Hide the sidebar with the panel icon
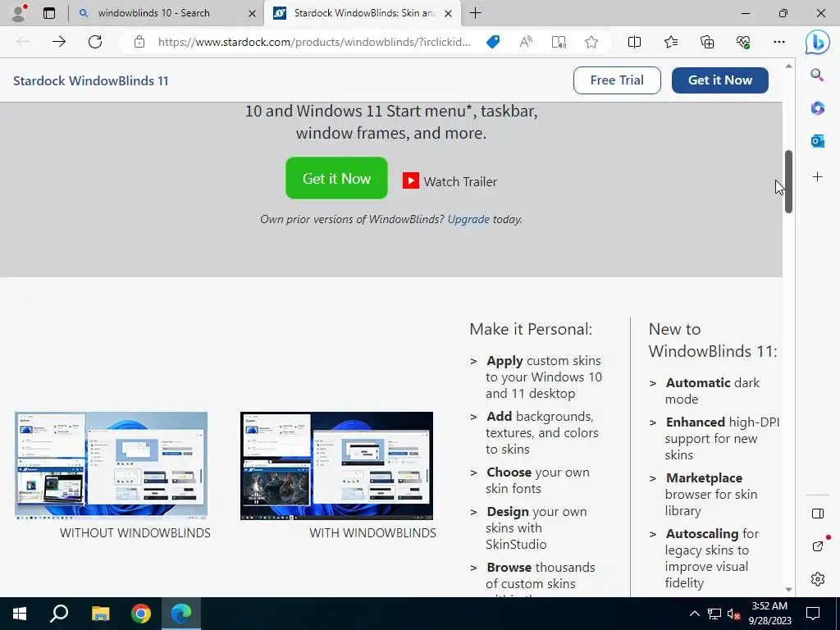This screenshot has width=840, height=630. pyautogui.click(x=818, y=514)
